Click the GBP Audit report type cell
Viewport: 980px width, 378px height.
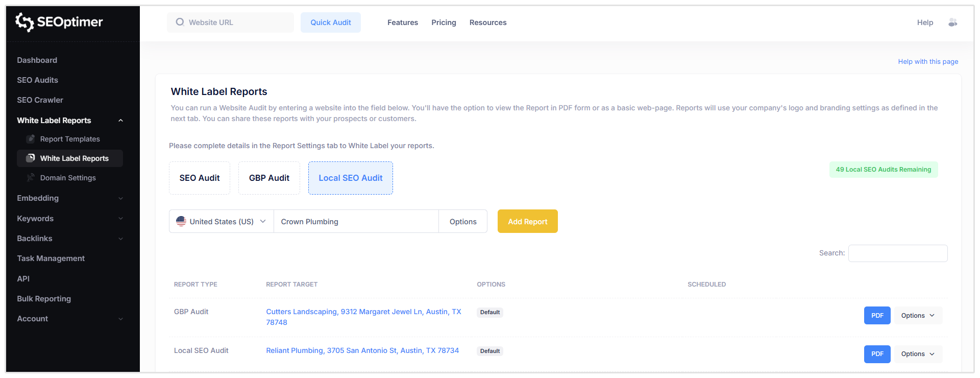(x=191, y=312)
